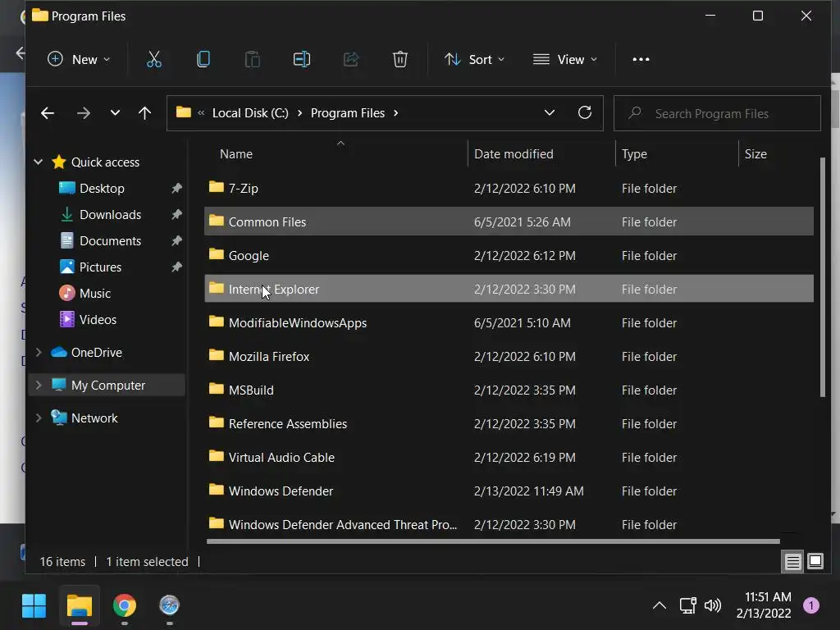This screenshot has width=840, height=630.
Task: Select the MSBuild folder
Action: click(509, 390)
